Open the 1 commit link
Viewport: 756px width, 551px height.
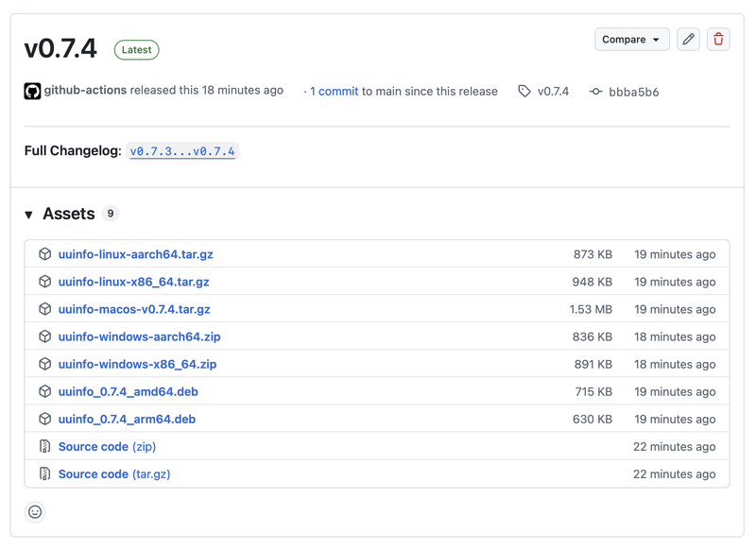[335, 91]
